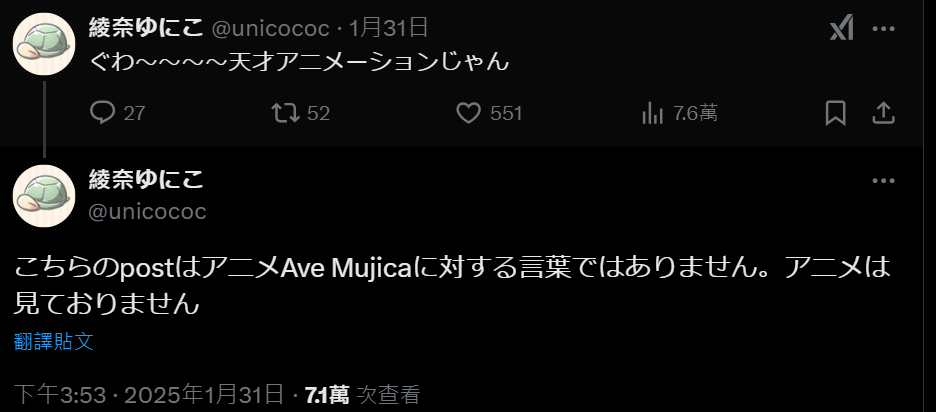Click @unicococ handle under main post name
936x412 pixels.
click(147, 212)
